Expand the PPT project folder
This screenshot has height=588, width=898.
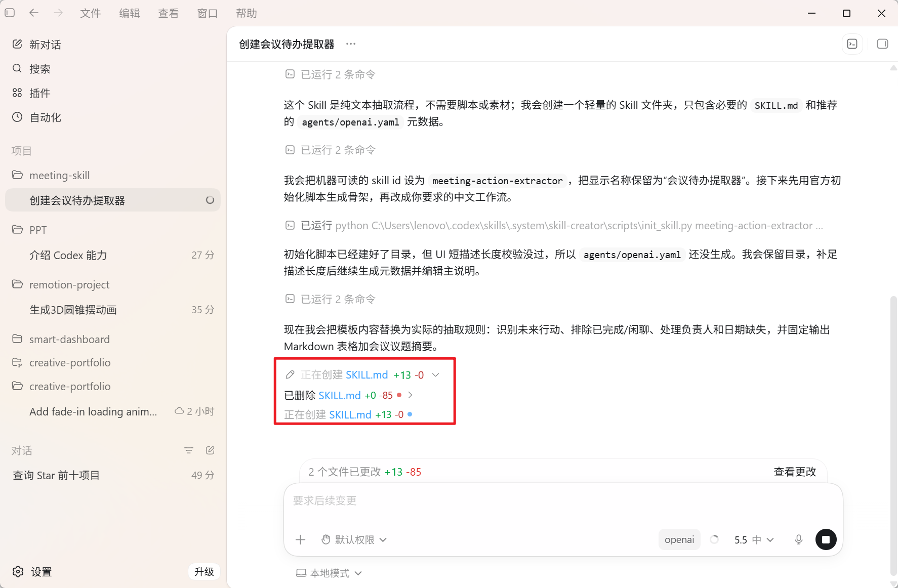tap(113, 230)
